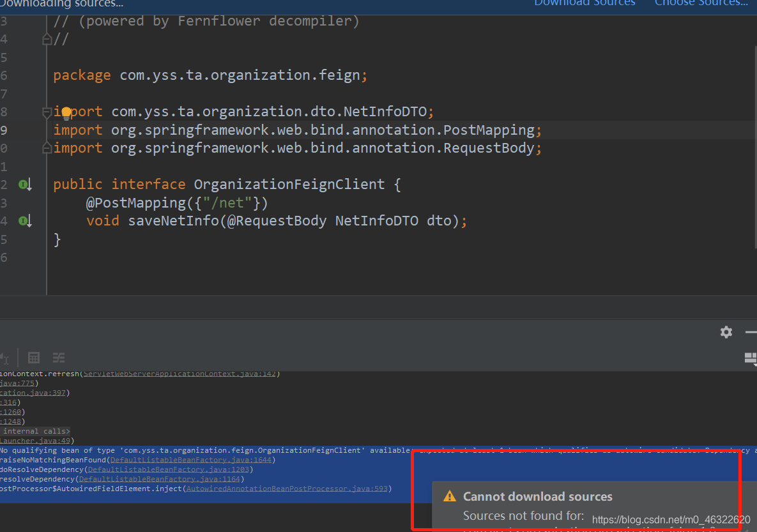Click the layout icon at the panel's right edge

(x=751, y=359)
